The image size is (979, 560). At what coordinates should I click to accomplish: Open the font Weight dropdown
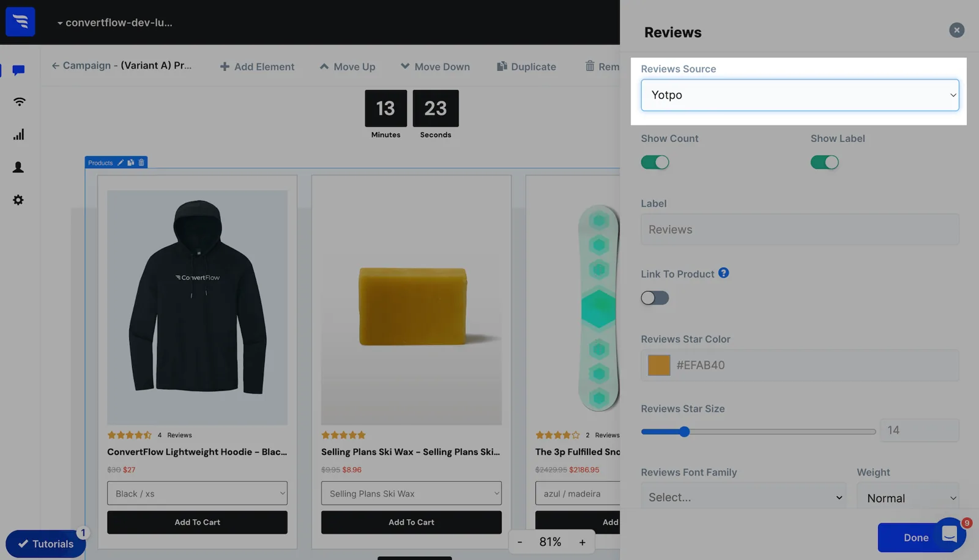908,497
